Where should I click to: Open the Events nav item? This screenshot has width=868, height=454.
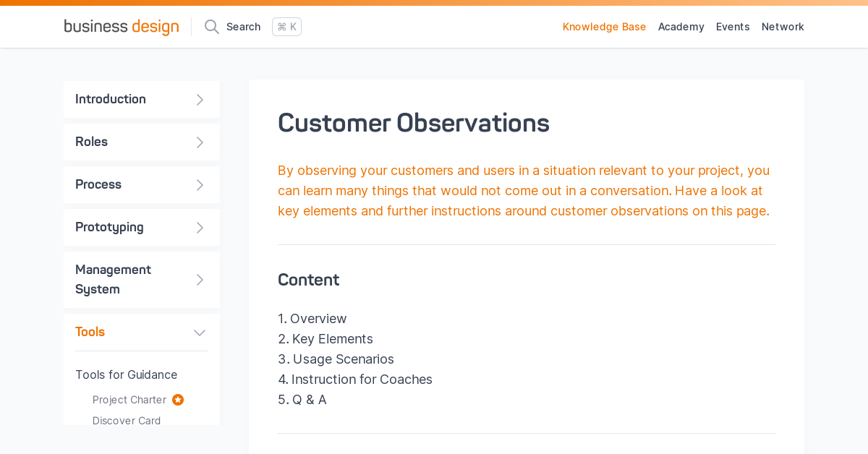(x=733, y=27)
